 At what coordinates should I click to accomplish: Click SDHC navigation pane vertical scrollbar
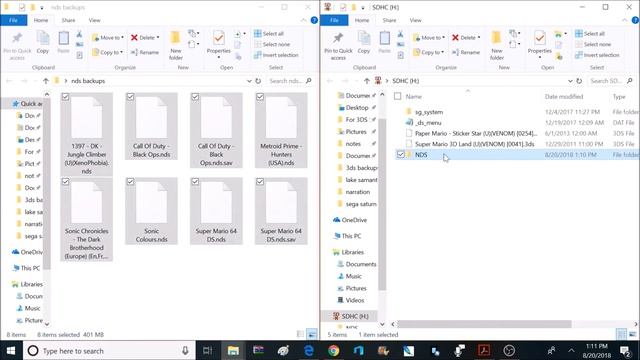click(x=382, y=204)
